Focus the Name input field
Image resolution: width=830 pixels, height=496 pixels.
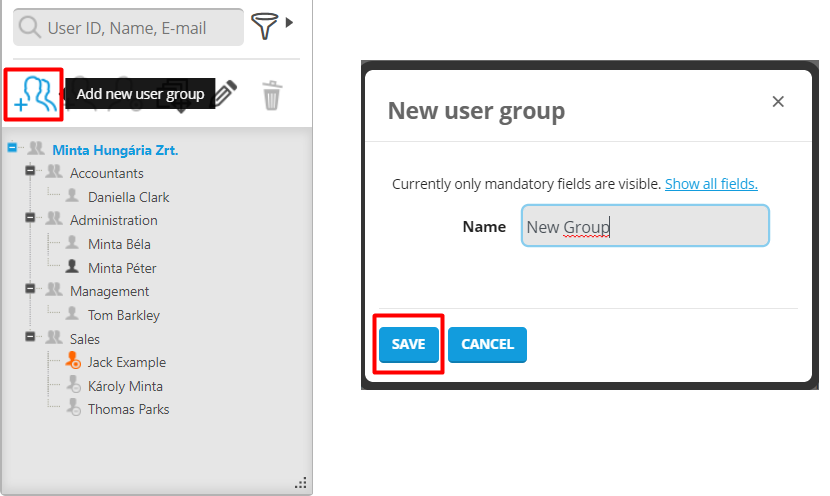click(x=645, y=227)
